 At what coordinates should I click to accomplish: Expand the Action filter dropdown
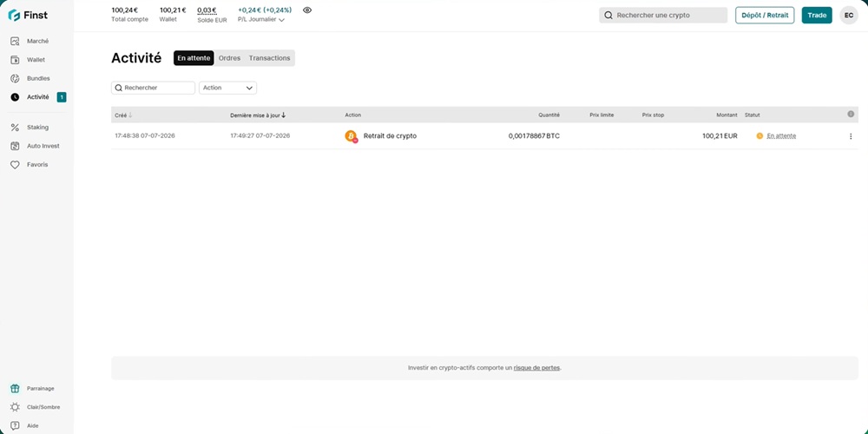227,88
